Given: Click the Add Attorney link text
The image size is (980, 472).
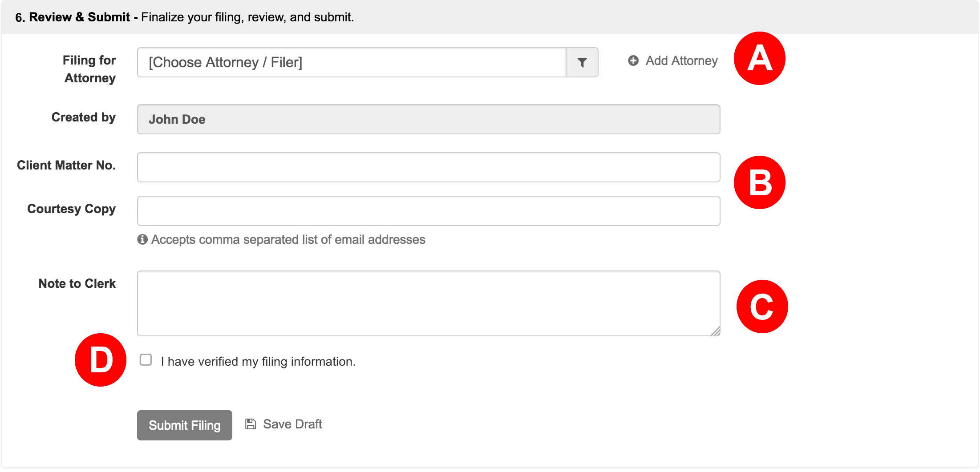Looking at the screenshot, I should 681,61.
